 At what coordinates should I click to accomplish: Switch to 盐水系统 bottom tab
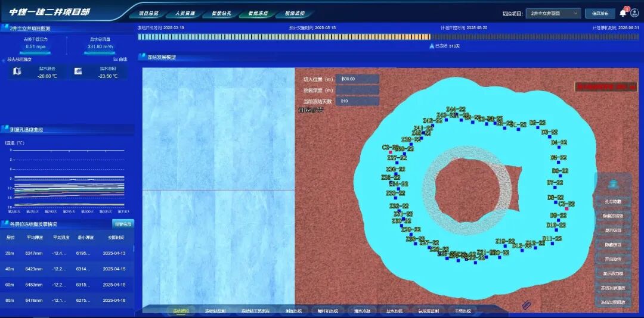click(x=394, y=311)
